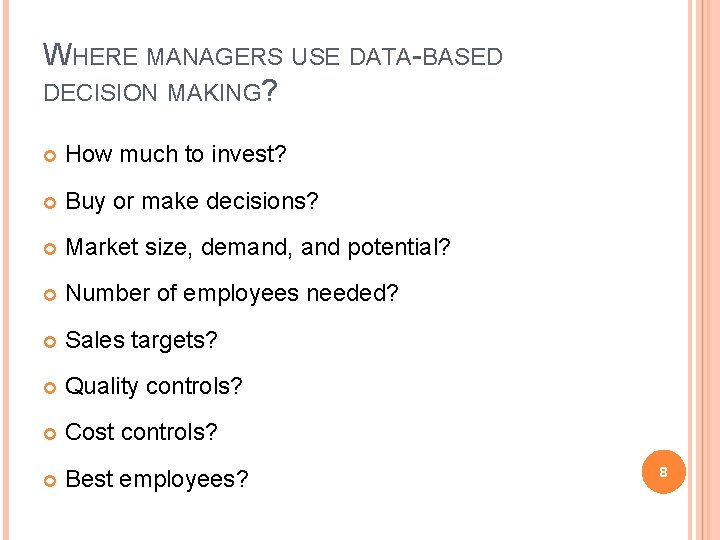Image resolution: width=720 pixels, height=540 pixels.
Task: Select the slide title Where managers use data-based
Action: (273, 55)
